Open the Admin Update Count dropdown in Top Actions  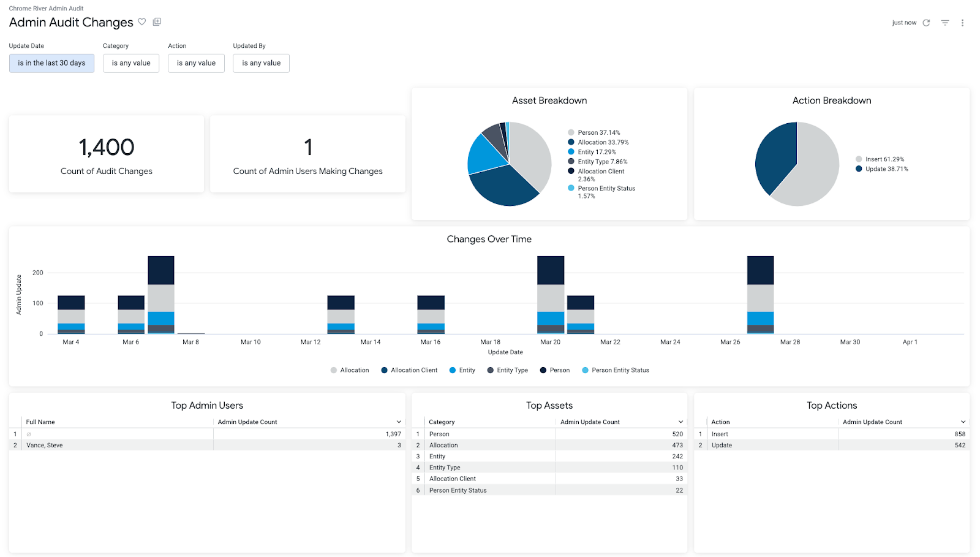click(962, 422)
